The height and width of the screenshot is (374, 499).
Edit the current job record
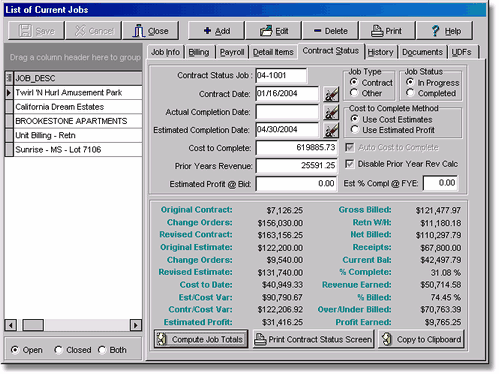[x=273, y=31]
